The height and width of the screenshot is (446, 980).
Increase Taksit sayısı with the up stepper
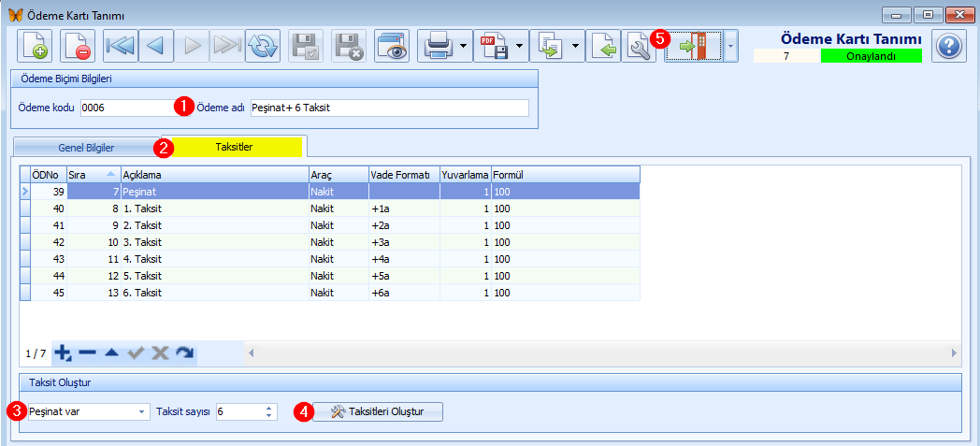tap(268, 409)
